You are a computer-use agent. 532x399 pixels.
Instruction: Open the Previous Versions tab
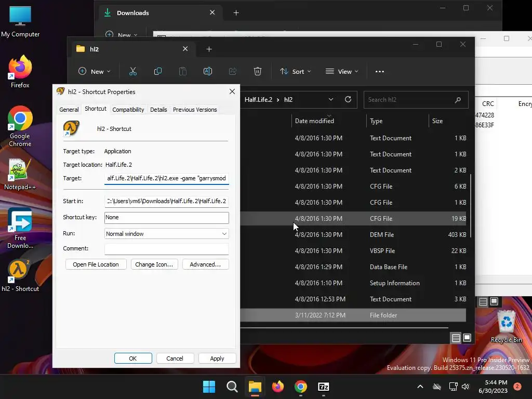195,110
